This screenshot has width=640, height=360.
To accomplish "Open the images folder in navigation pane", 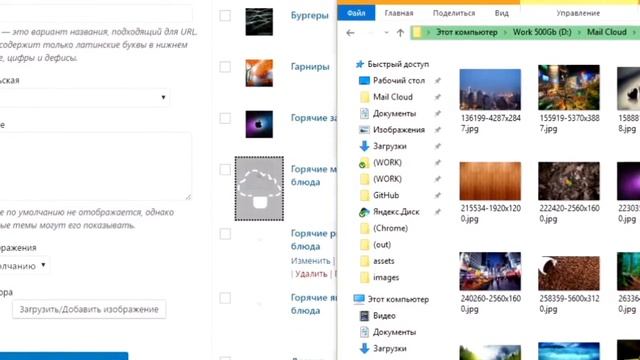I will [x=379, y=278].
